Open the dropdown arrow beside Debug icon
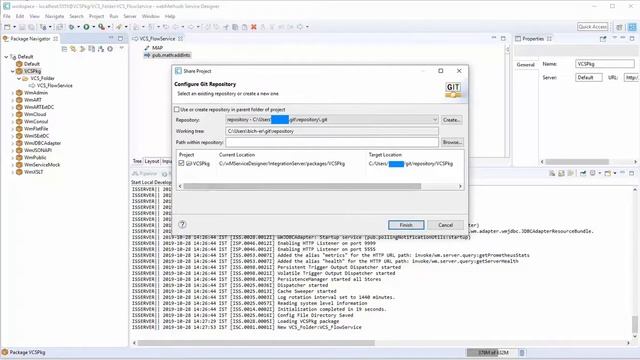Viewport: 640px width, 360px height. [78, 27]
